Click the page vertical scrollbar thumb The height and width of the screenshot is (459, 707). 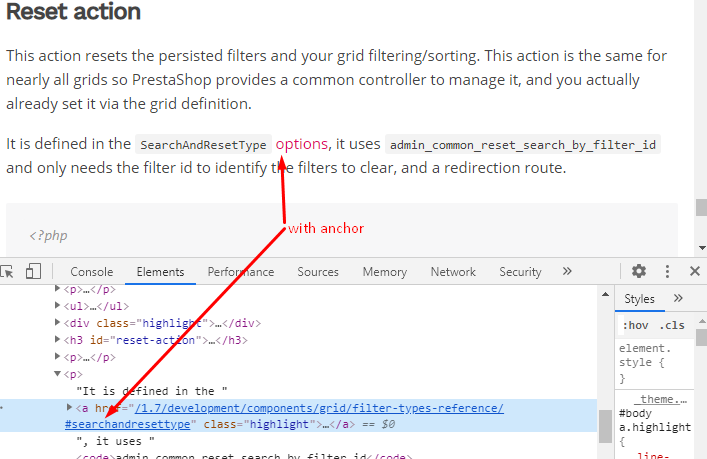coord(701,208)
